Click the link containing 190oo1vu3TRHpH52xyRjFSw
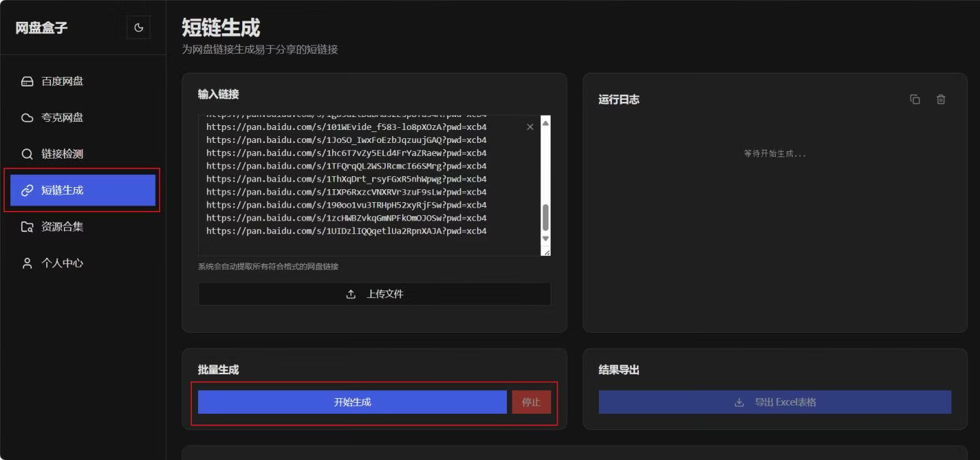 point(346,205)
